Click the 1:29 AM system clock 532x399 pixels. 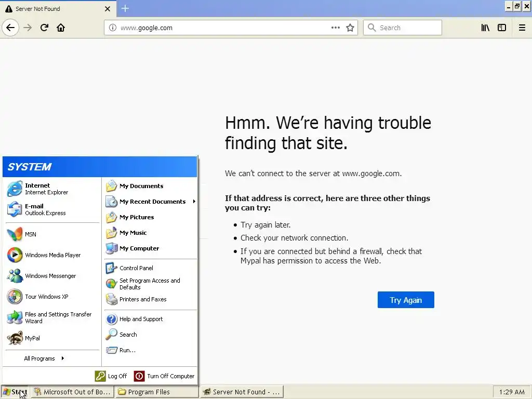[512, 392]
